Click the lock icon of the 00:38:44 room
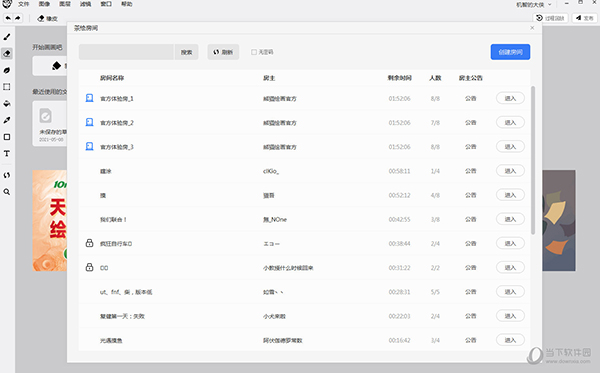600x373 pixels. [89, 243]
